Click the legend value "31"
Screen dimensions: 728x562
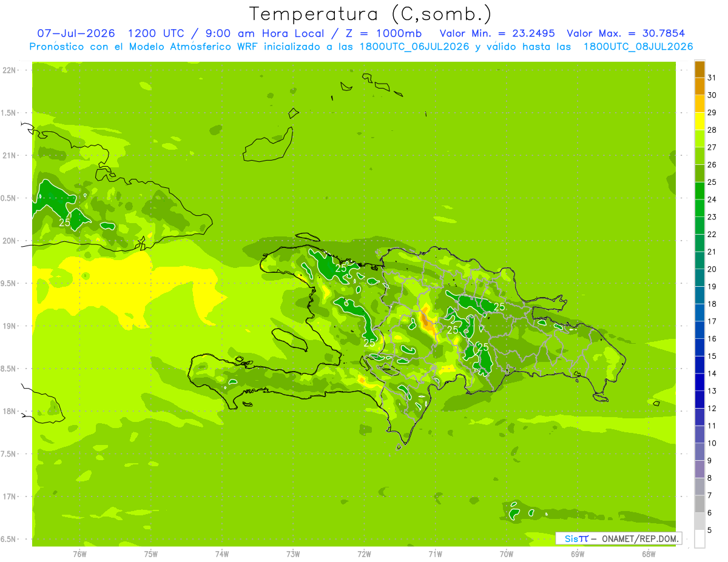point(712,78)
